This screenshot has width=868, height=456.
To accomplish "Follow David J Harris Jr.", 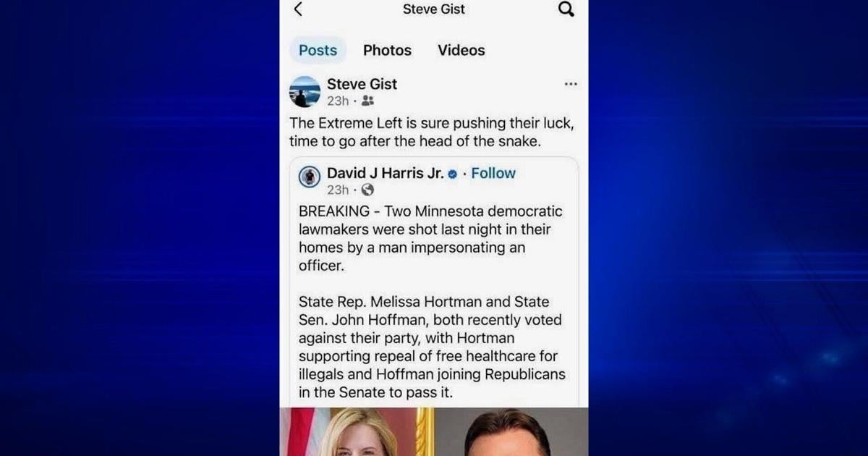I will coord(493,173).
